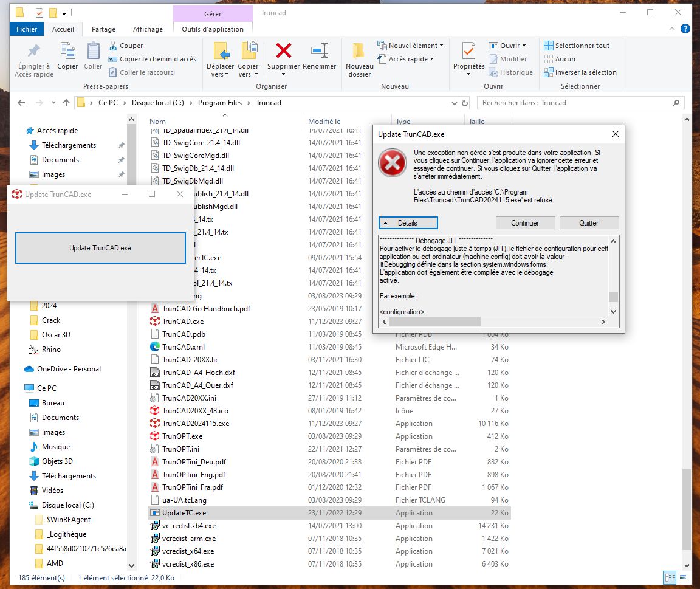The height and width of the screenshot is (589, 700).
Task: Create a Nouveau dossier
Action: (x=359, y=60)
